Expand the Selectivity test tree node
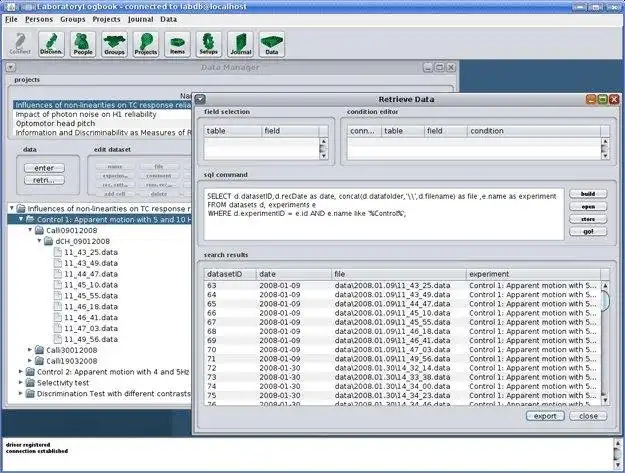This screenshot has width=625, height=473. (x=21, y=383)
